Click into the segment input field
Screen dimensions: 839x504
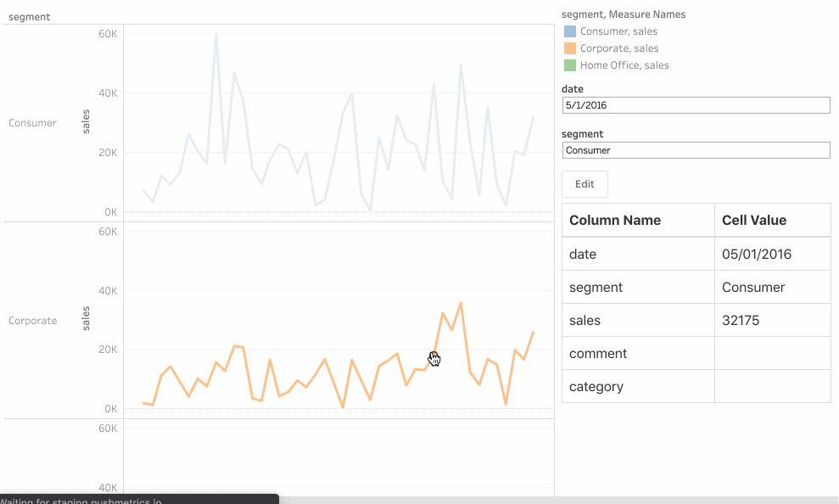tap(696, 150)
